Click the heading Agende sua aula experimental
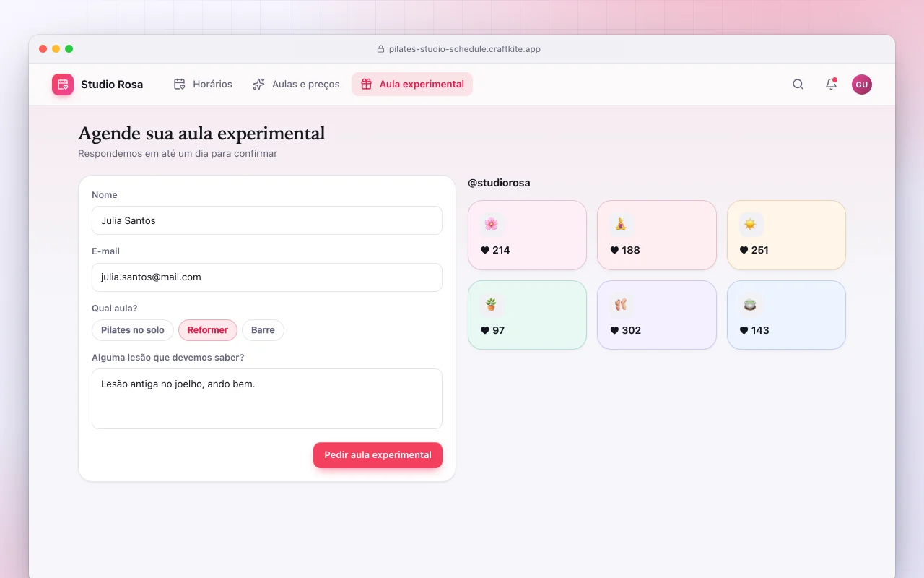 point(201,134)
